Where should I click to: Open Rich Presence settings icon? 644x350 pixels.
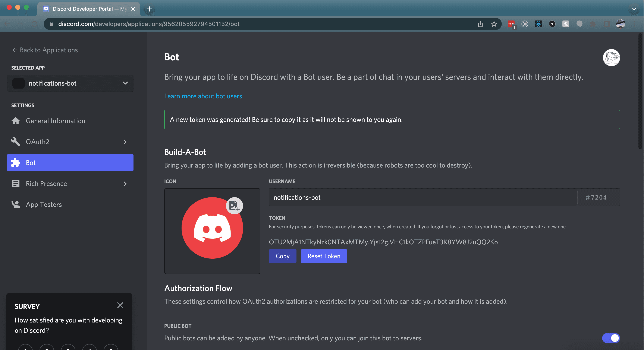click(16, 184)
